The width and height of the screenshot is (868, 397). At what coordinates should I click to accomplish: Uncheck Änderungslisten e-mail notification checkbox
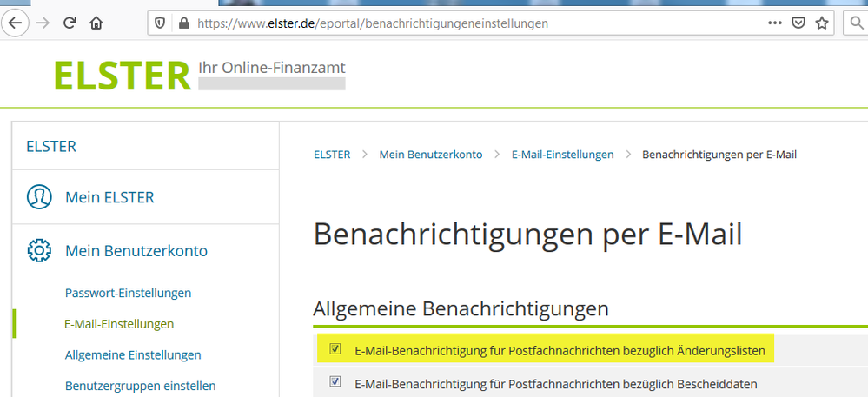click(335, 349)
